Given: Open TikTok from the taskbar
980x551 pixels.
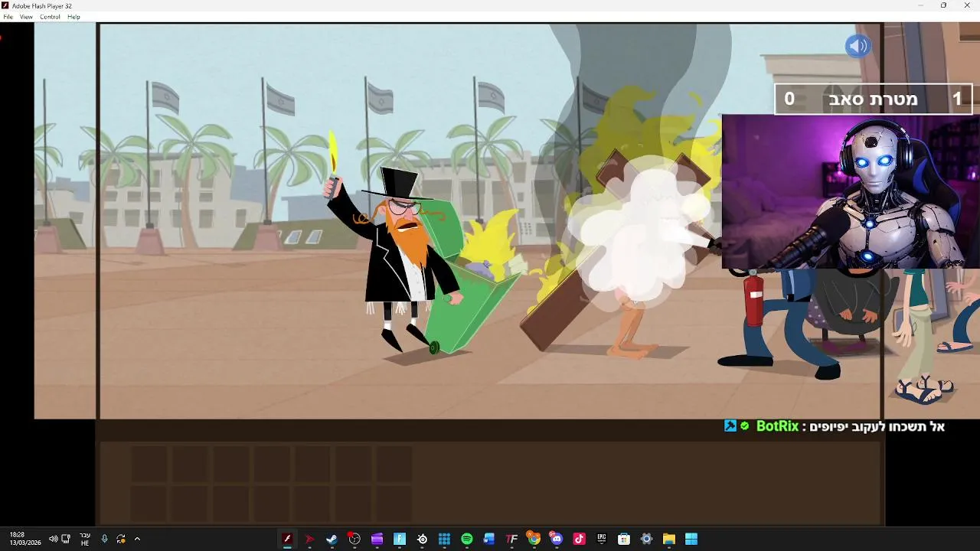Looking at the screenshot, I should [x=579, y=539].
